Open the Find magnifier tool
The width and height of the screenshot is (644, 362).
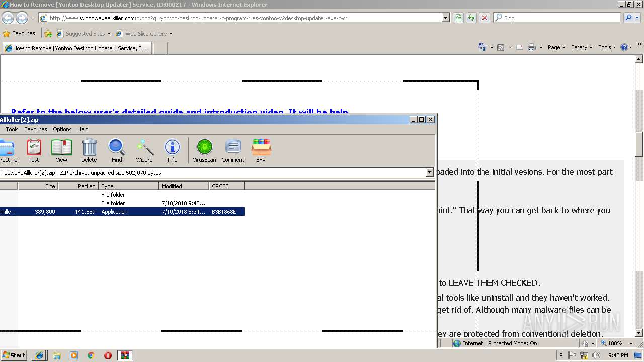(117, 151)
